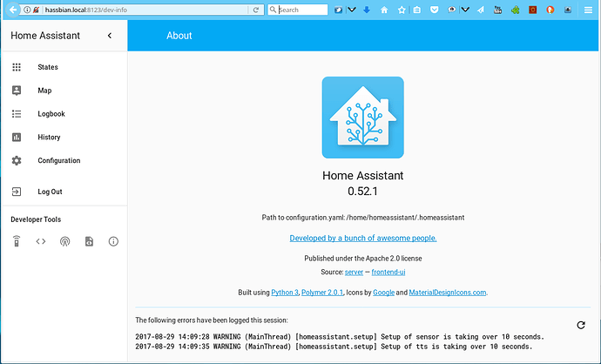Open the States code-brackets developer tool

[x=41, y=241]
